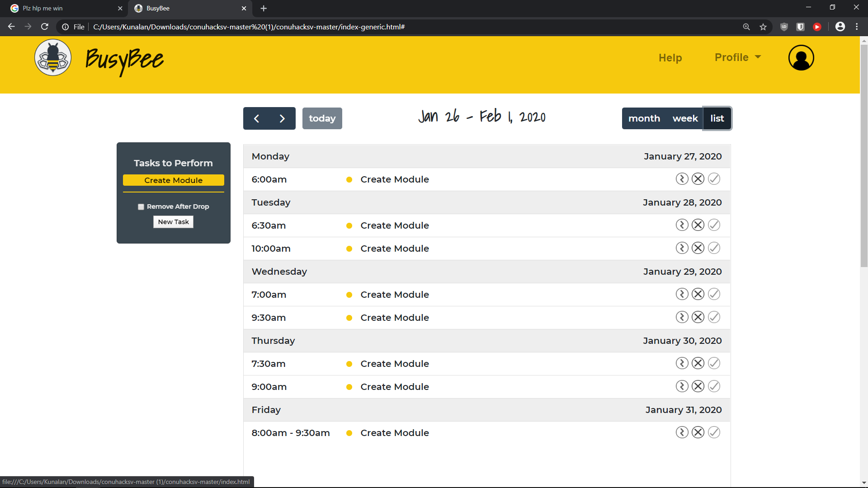Click the round user avatar icon in header
The width and height of the screenshot is (868, 488).
coord(801,58)
